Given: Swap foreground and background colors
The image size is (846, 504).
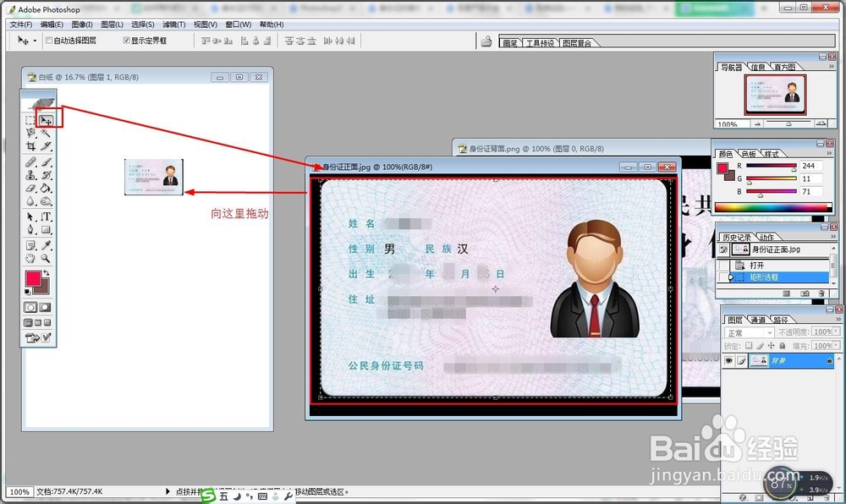Looking at the screenshot, I should (47, 273).
